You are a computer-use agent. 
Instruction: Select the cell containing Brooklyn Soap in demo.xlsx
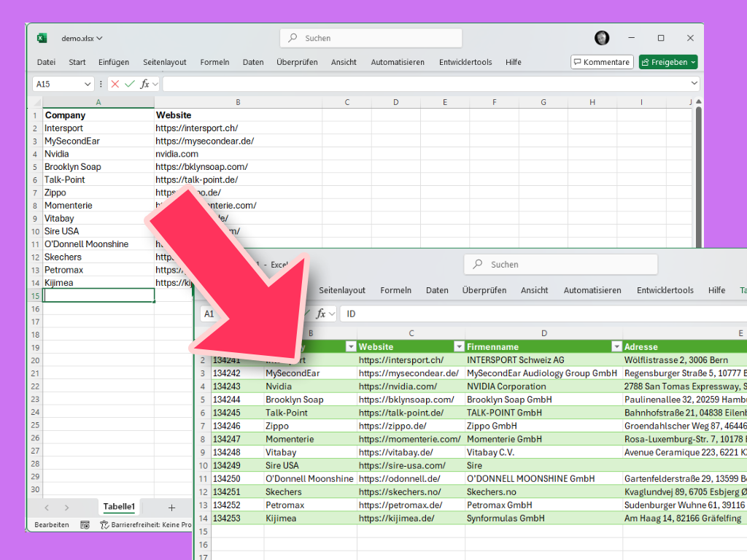(98, 167)
